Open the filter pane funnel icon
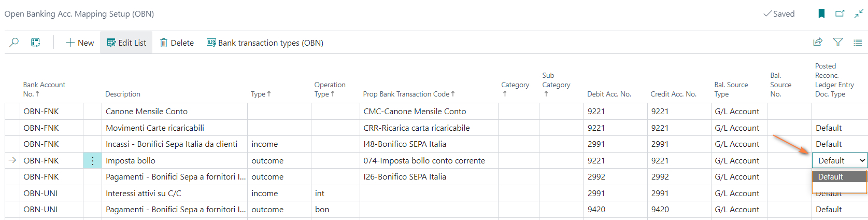The image size is (868, 220). click(x=837, y=43)
